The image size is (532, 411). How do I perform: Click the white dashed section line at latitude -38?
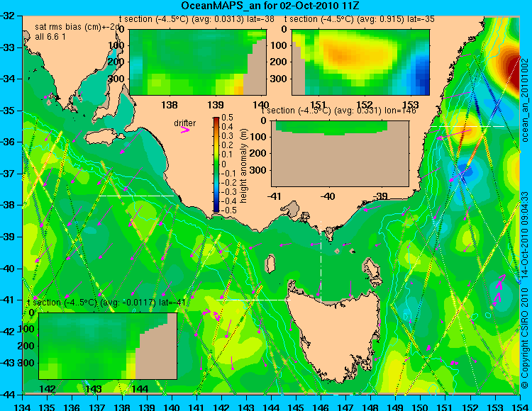(x=136, y=196)
